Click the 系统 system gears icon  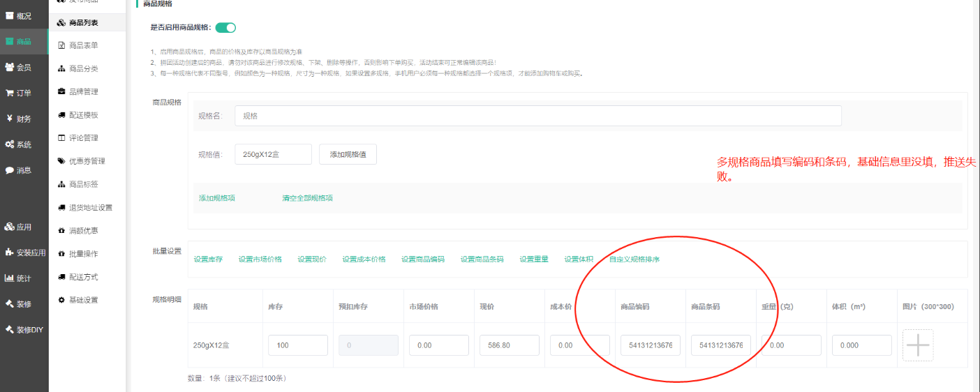pyautogui.click(x=10, y=144)
